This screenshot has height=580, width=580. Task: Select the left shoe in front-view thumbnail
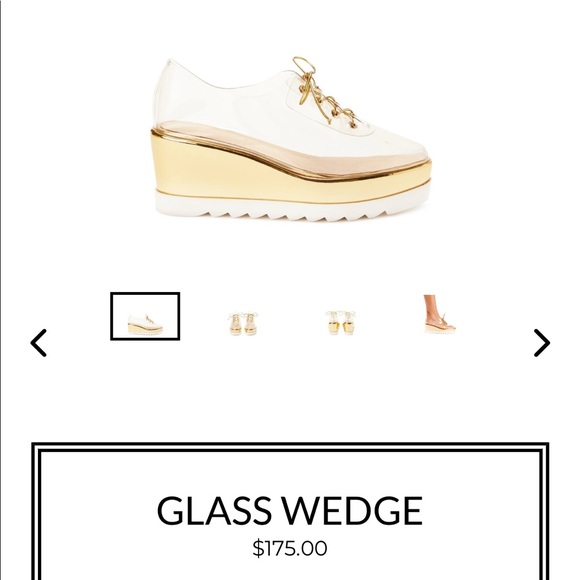pyautogui.click(x=235, y=324)
